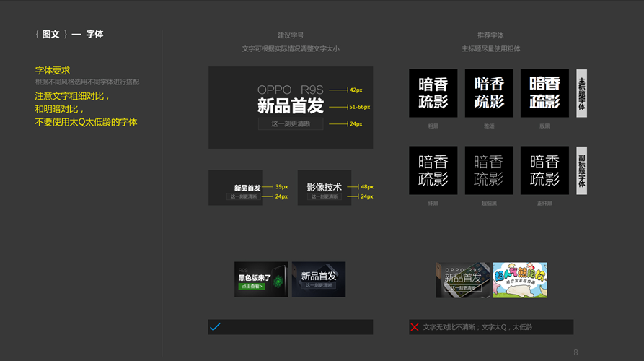Select the 雅宋 serif font sample tile
The height and width of the screenshot is (361, 644).
point(489,93)
